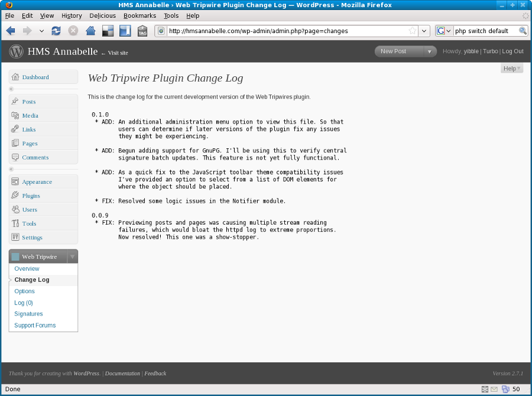532x396 pixels.
Task: Click the forward navigation arrow
Action: point(27,31)
